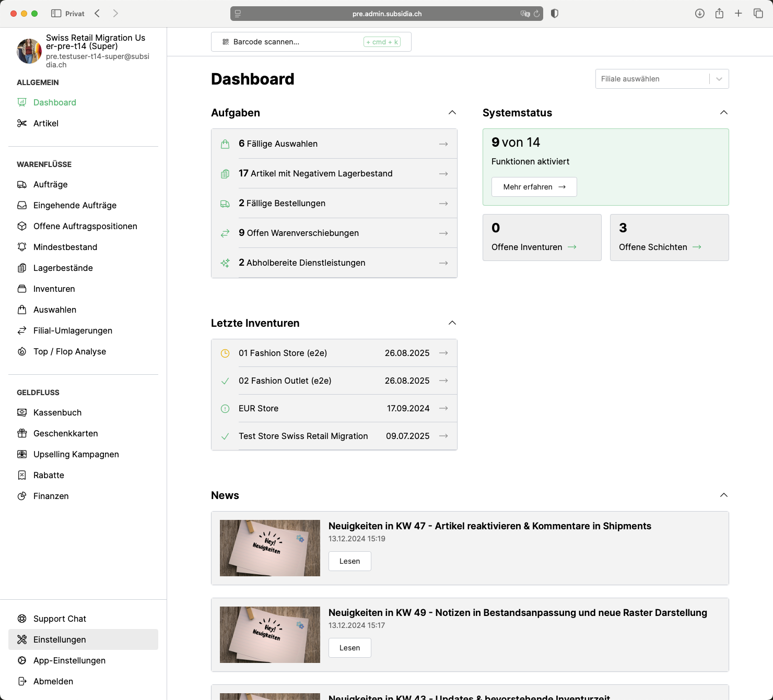Open the Barcode scannen icon
773x700 pixels.
[225, 42]
